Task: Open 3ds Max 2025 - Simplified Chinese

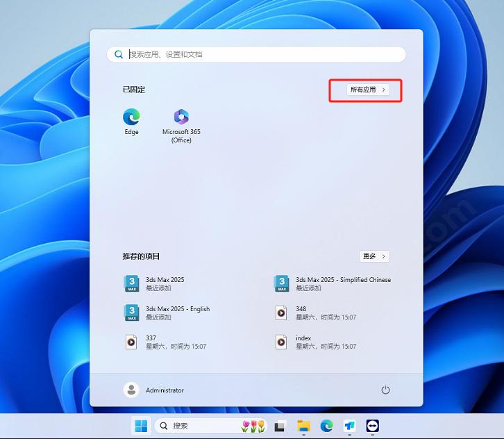Action: [x=333, y=283]
